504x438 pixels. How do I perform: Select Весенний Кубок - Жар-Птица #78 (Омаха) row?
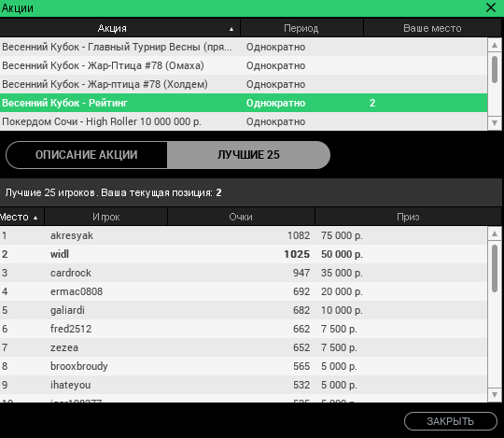click(x=244, y=65)
